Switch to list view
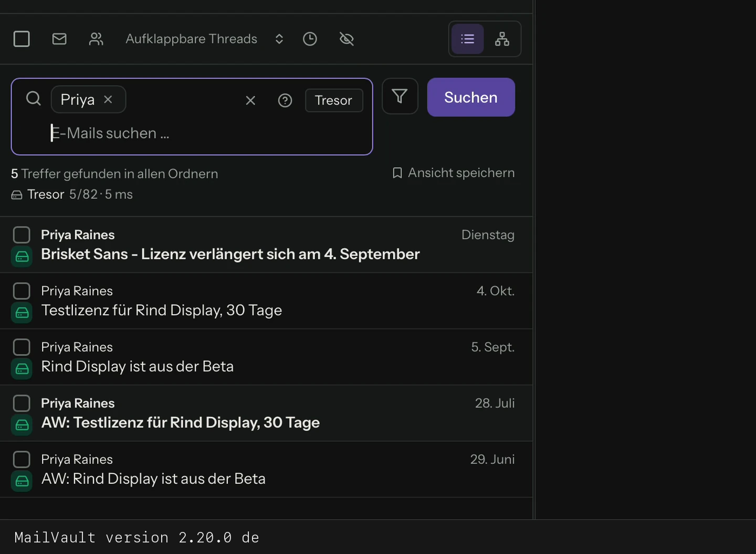756x554 pixels. pyautogui.click(x=468, y=39)
